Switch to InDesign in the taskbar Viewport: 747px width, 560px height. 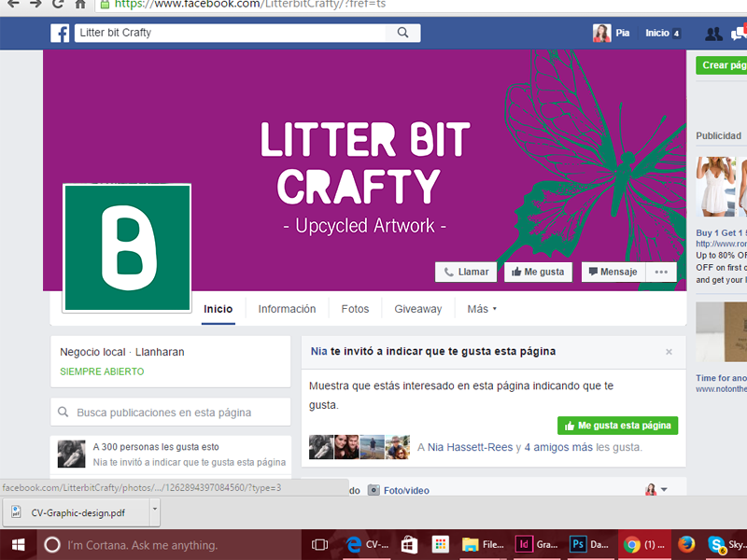(537, 545)
